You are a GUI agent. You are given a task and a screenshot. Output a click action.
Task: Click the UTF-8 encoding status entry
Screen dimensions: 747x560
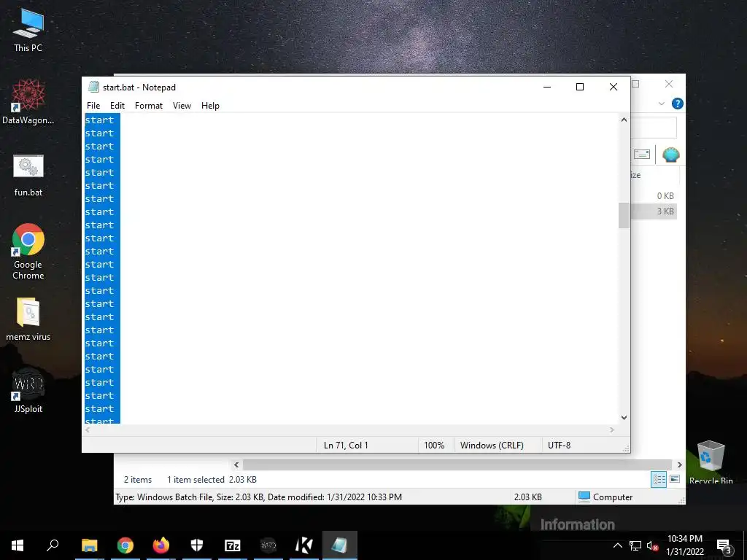click(560, 446)
